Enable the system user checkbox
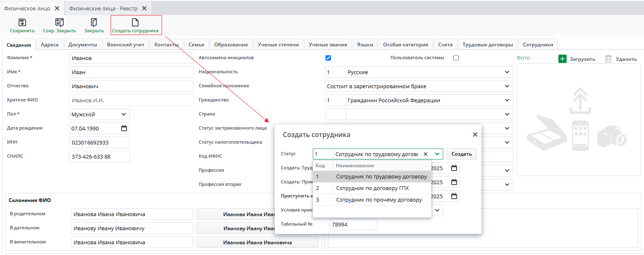The image size is (644, 255). pyautogui.click(x=456, y=58)
